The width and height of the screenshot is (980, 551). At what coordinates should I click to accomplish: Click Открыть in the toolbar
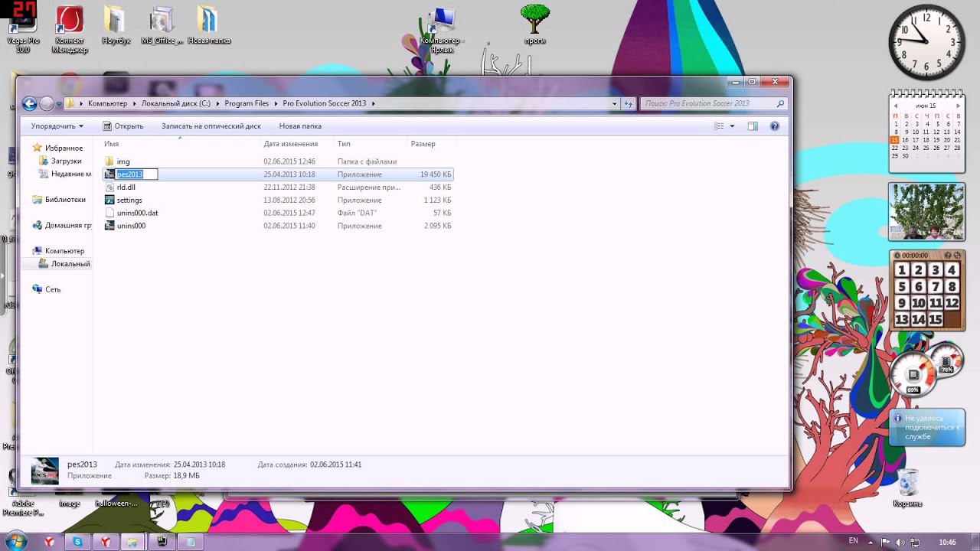123,126
